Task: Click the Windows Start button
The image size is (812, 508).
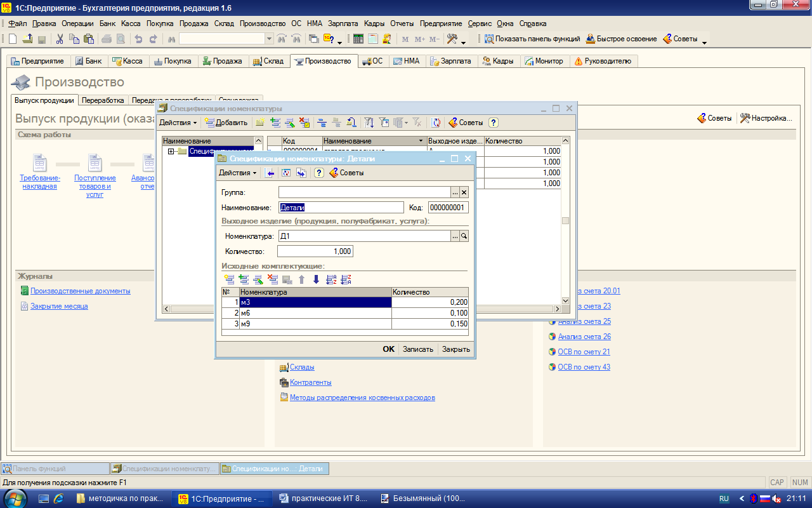Action: (x=14, y=498)
